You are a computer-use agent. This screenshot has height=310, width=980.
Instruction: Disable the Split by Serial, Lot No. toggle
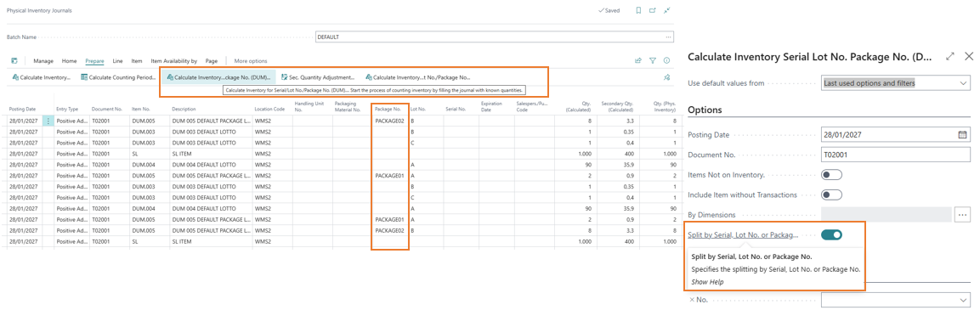[832, 234]
